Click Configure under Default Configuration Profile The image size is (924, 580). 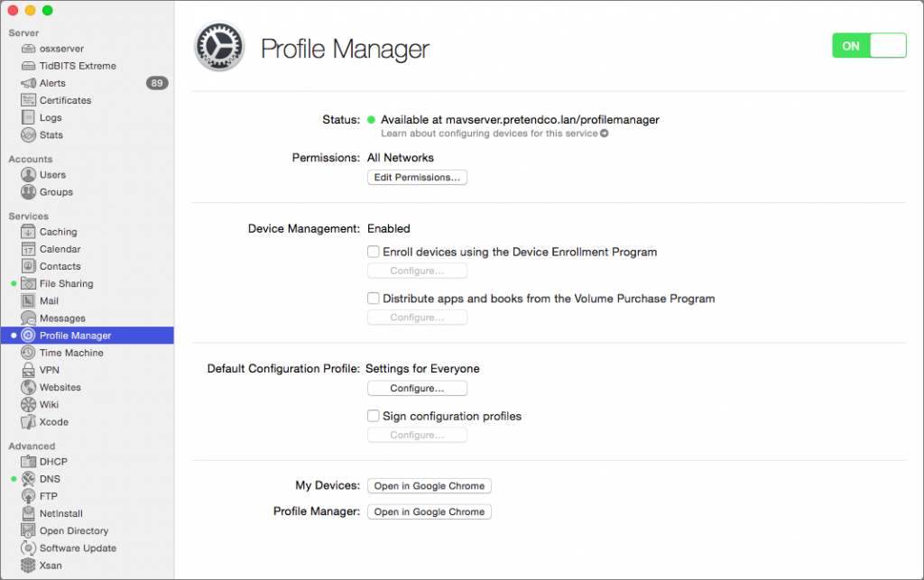tap(417, 388)
